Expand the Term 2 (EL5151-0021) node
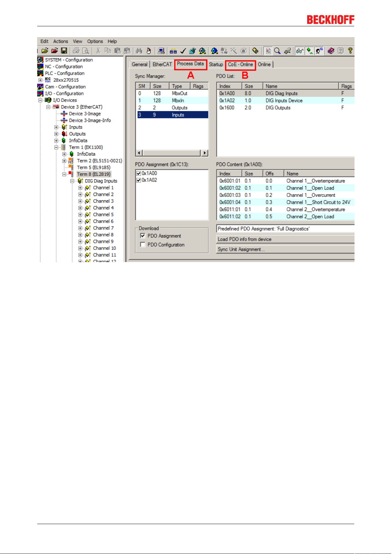Screen dimensions: 392x554 tap(64, 161)
